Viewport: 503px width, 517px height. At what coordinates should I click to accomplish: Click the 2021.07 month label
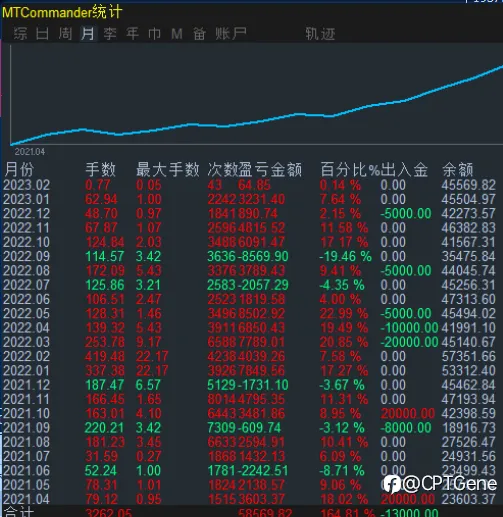tap(26, 456)
